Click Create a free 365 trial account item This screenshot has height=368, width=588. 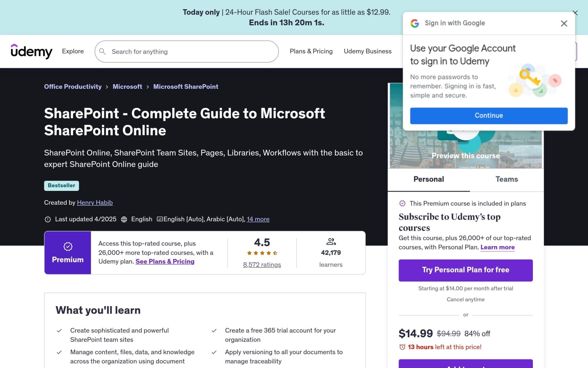280,335
